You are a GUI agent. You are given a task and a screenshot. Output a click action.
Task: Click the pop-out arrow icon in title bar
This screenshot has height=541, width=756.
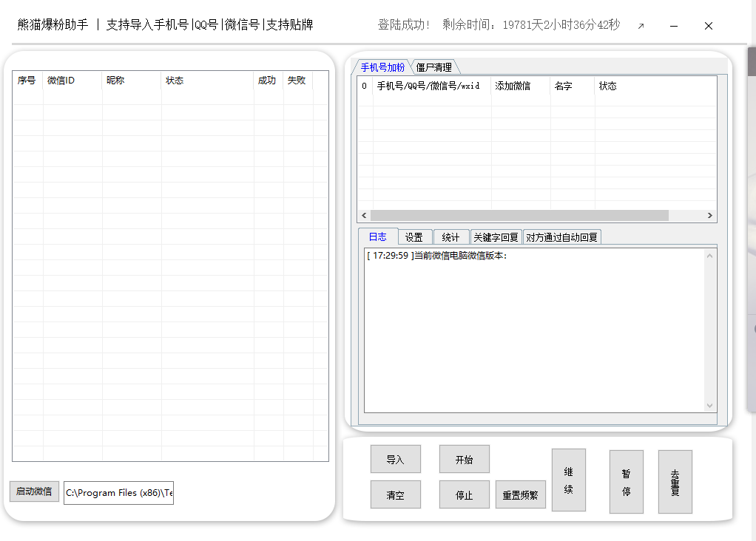(641, 26)
